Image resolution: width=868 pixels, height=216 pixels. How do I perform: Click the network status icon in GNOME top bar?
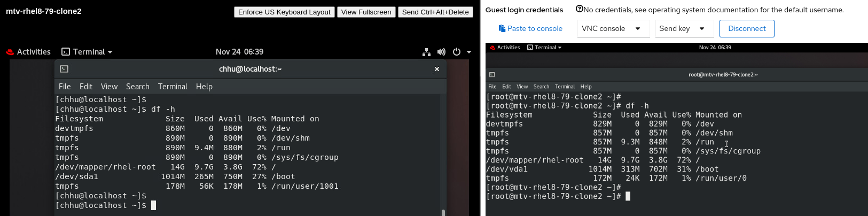(426, 52)
